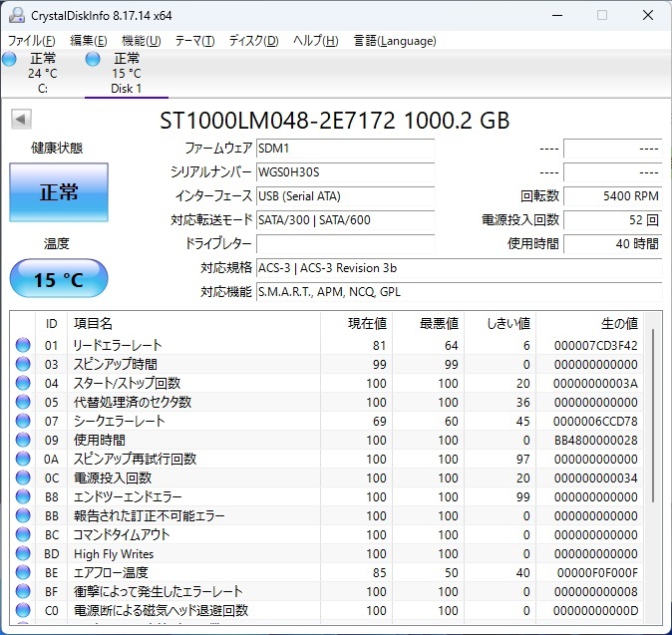Click status orb for row BE airflow temperature

[x=23, y=573]
